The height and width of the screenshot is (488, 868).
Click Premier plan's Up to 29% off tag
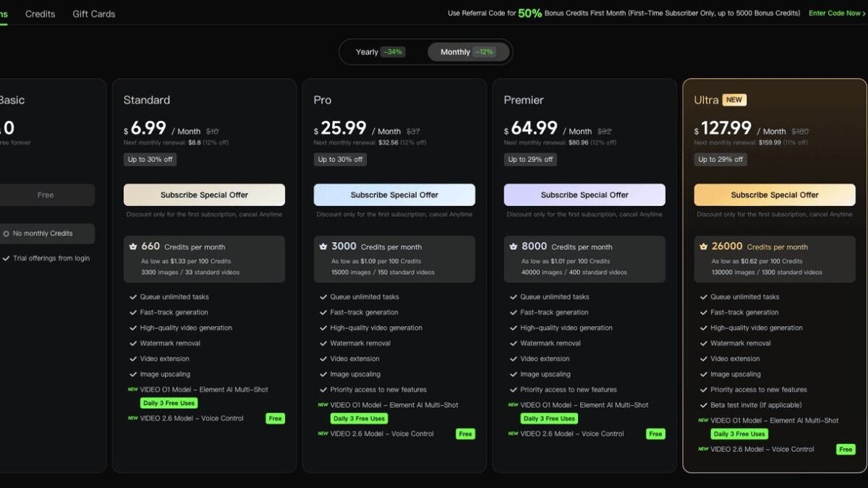click(x=530, y=160)
